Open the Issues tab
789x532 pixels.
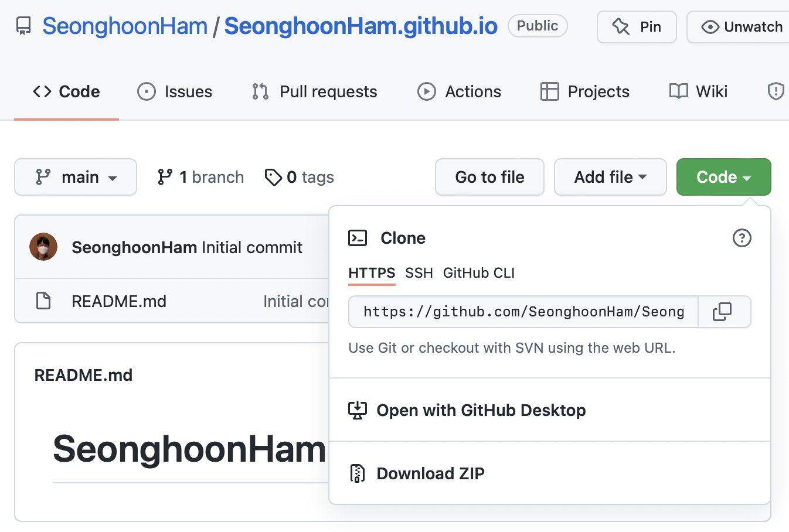coord(175,91)
